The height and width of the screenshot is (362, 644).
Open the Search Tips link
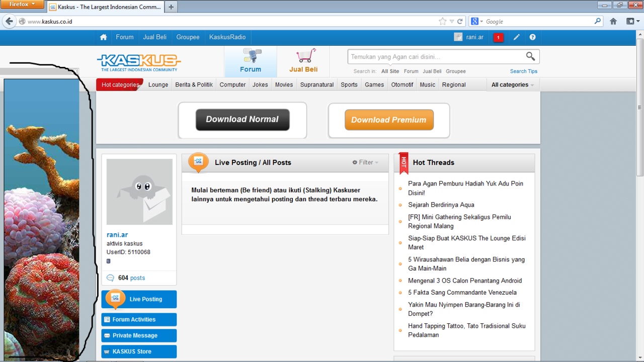(524, 71)
